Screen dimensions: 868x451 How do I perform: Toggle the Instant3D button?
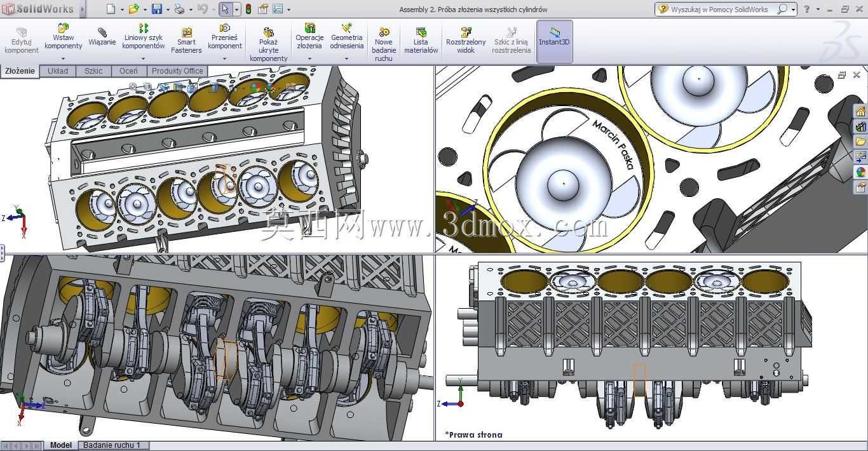[555, 41]
